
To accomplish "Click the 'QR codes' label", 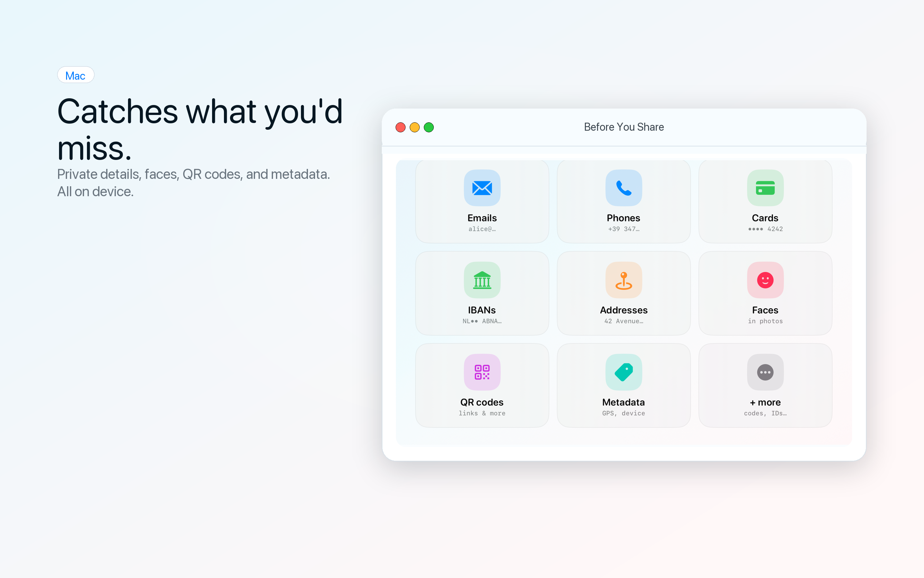I will (x=482, y=402).
